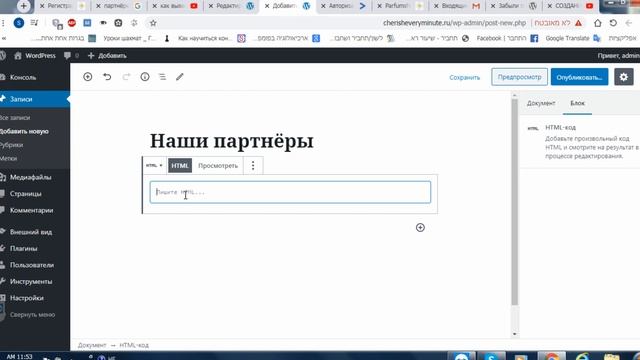Click the Chrome icon in Windows taskbar

tap(551, 356)
